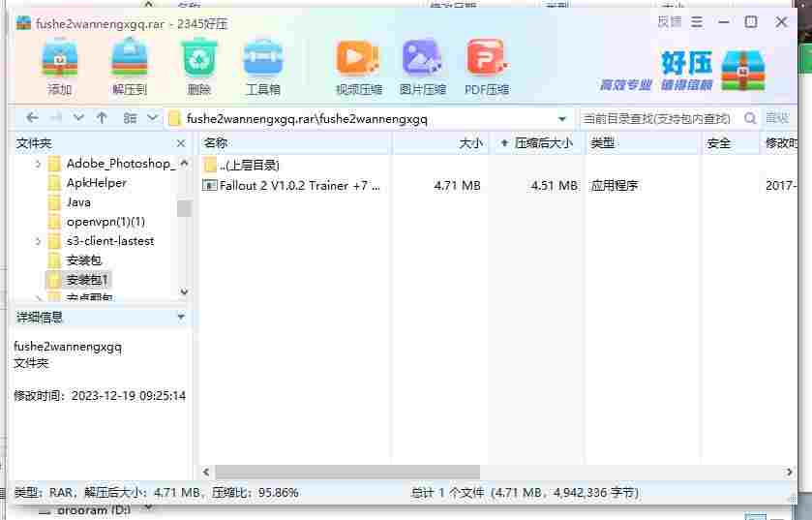Open the ..(上层目录) parent directory row
The height and width of the screenshot is (520, 812).
[x=242, y=166]
